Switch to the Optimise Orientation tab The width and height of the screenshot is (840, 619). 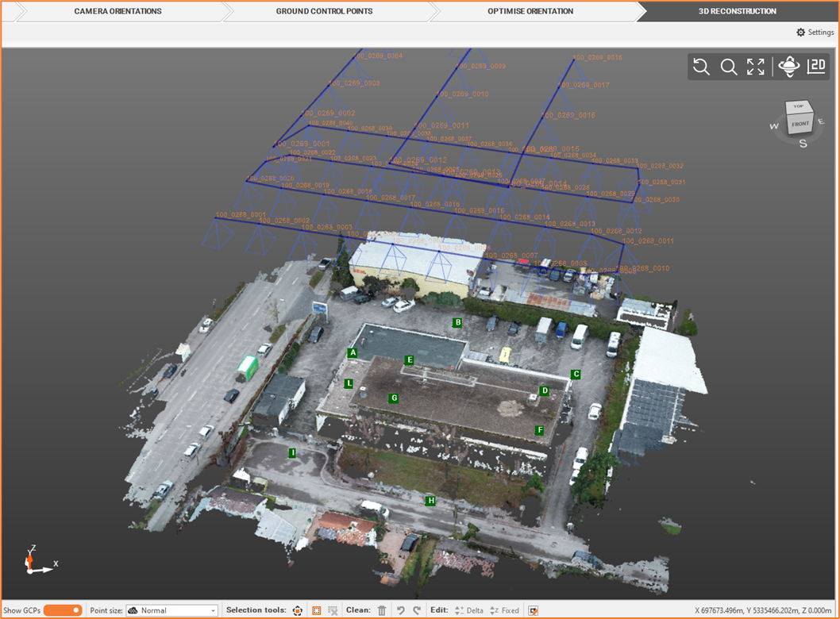pyautogui.click(x=530, y=11)
